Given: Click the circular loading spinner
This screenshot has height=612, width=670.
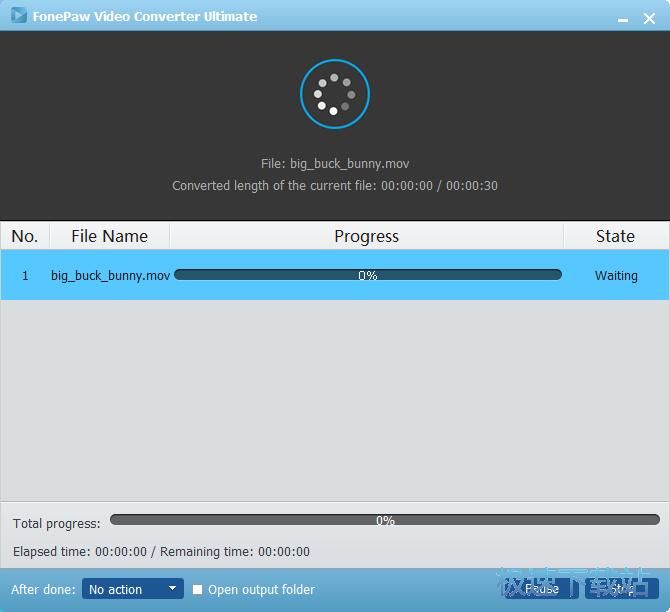Looking at the screenshot, I should [x=335, y=94].
